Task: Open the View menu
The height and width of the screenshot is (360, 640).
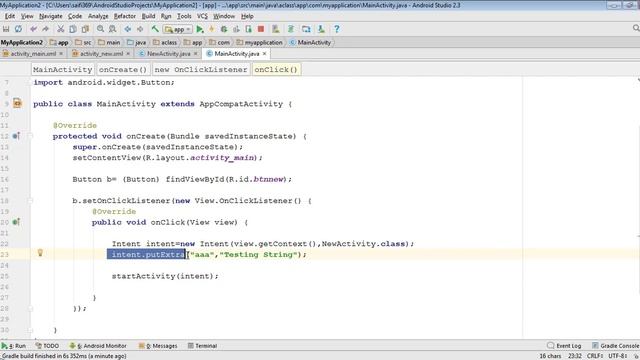Action: click(27, 16)
